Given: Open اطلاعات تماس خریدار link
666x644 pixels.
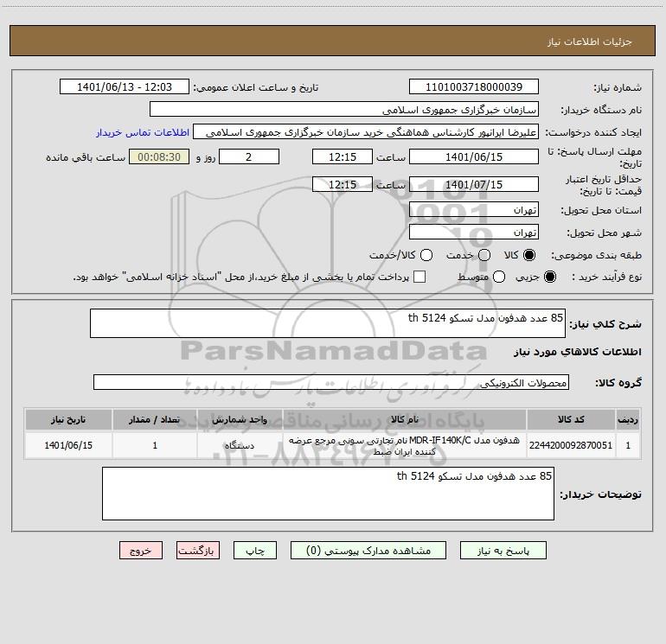Looking at the screenshot, I should [143, 132].
